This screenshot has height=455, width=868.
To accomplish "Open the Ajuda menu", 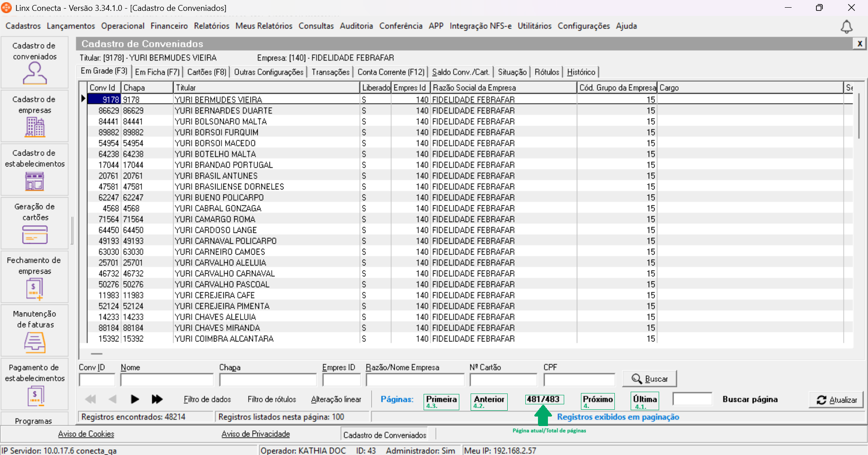I will point(626,26).
